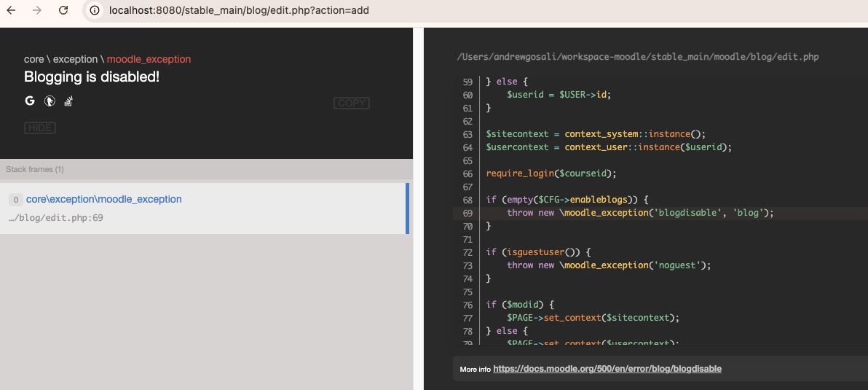This screenshot has width=868, height=390.
Task: Click code line 60 $userid assignment
Action: tap(559, 95)
